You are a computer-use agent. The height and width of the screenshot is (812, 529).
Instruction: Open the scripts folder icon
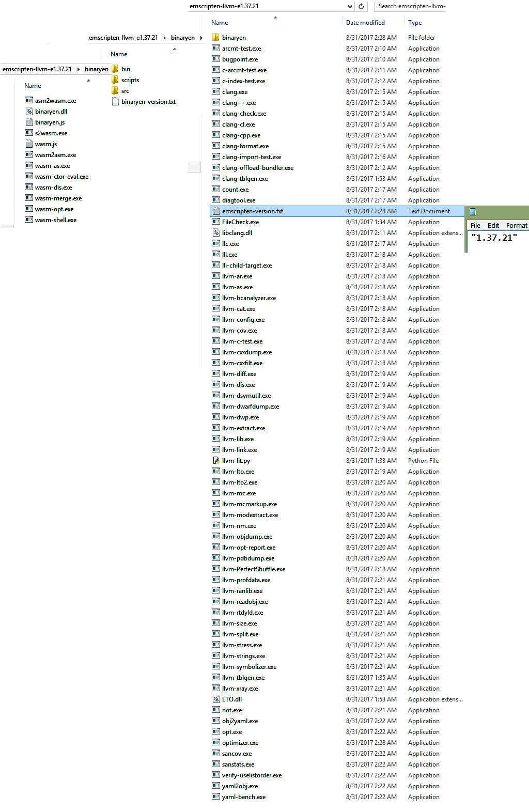point(115,80)
